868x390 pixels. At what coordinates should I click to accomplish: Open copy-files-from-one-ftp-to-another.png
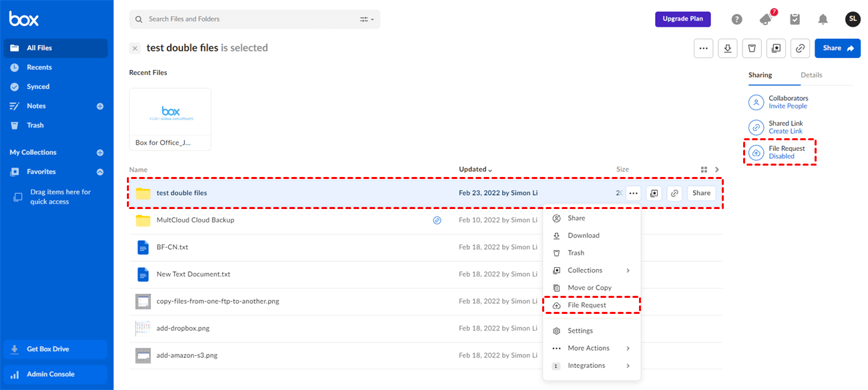point(218,301)
